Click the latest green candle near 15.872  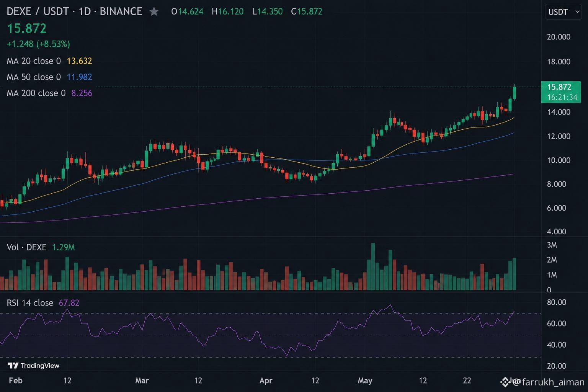coord(514,93)
